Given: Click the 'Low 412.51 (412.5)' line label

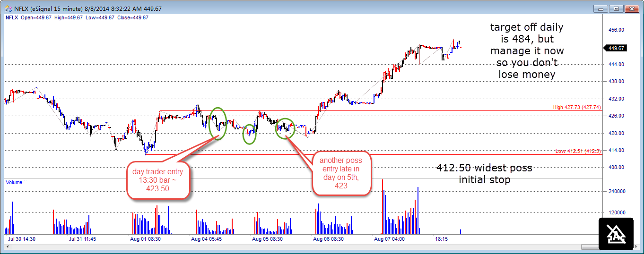Looking at the screenshot, I should (x=578, y=151).
